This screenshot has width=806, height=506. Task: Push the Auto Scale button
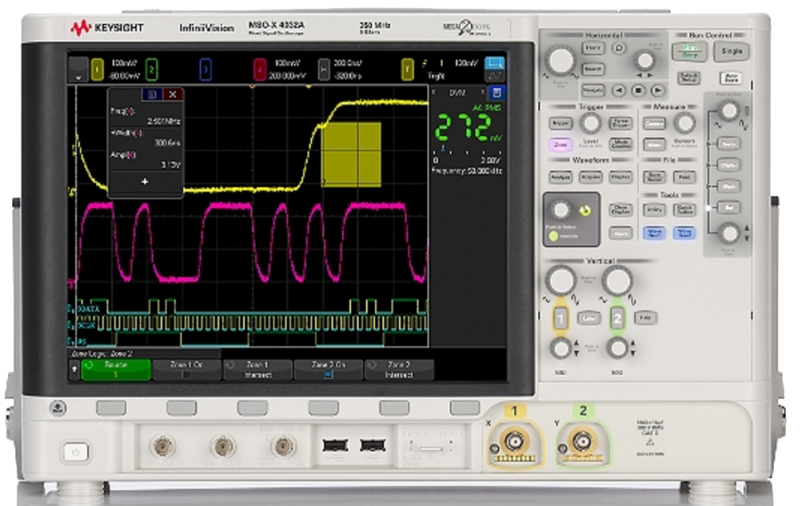point(731,78)
